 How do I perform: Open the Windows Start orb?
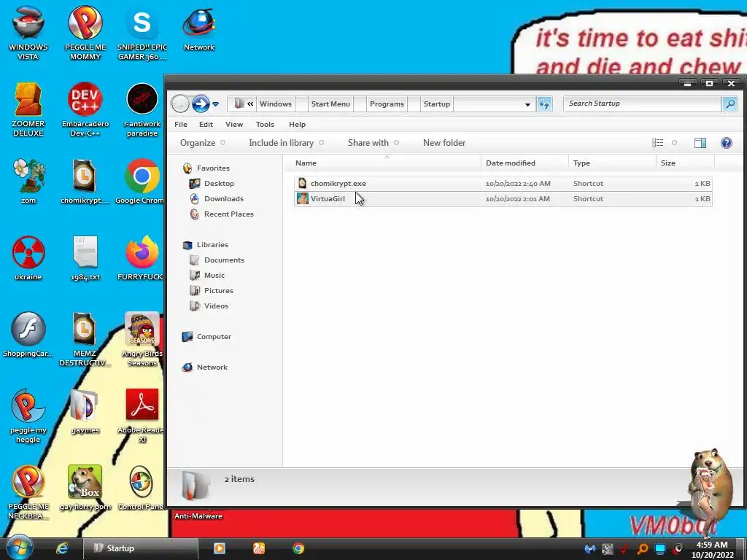(20, 548)
